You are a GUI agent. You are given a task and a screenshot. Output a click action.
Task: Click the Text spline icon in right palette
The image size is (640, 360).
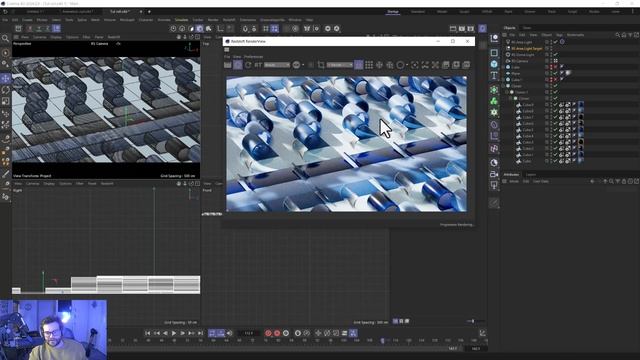coord(494,75)
